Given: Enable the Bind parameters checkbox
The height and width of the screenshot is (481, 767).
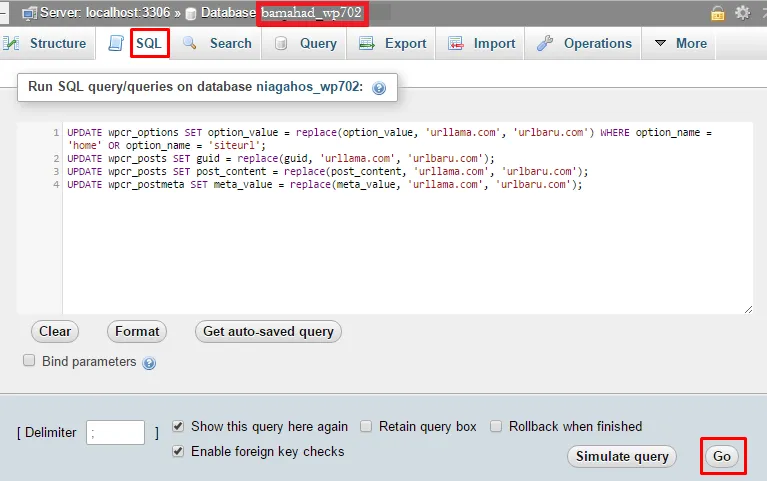Looking at the screenshot, I should pyautogui.click(x=29, y=361).
